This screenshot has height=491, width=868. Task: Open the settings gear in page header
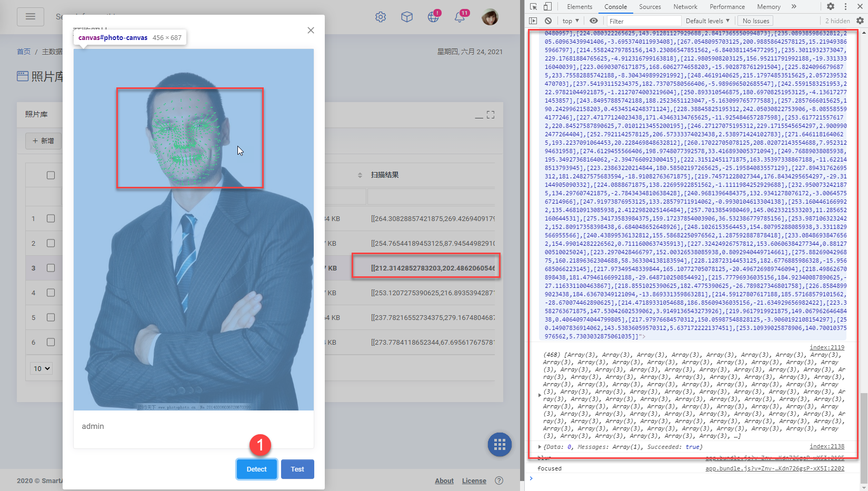[x=381, y=17]
